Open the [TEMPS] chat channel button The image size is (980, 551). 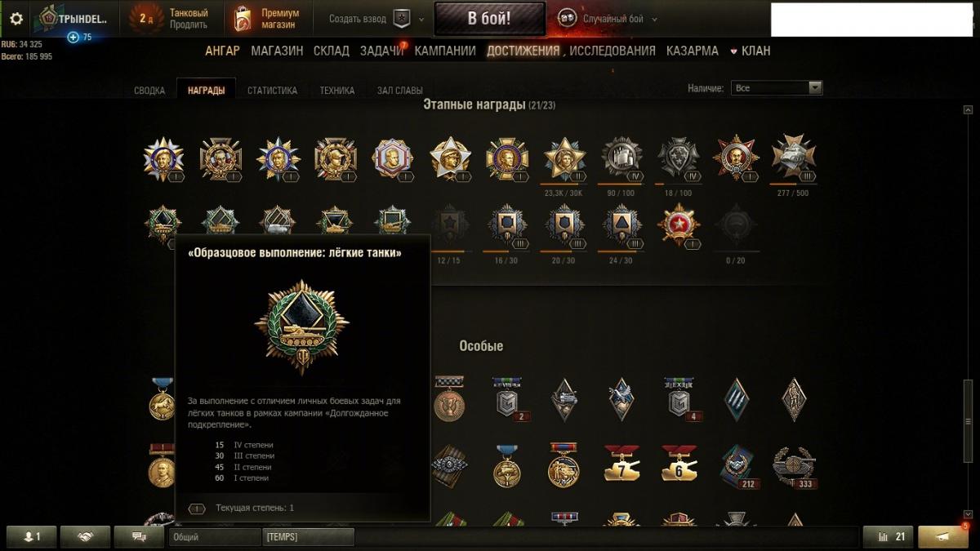point(309,536)
